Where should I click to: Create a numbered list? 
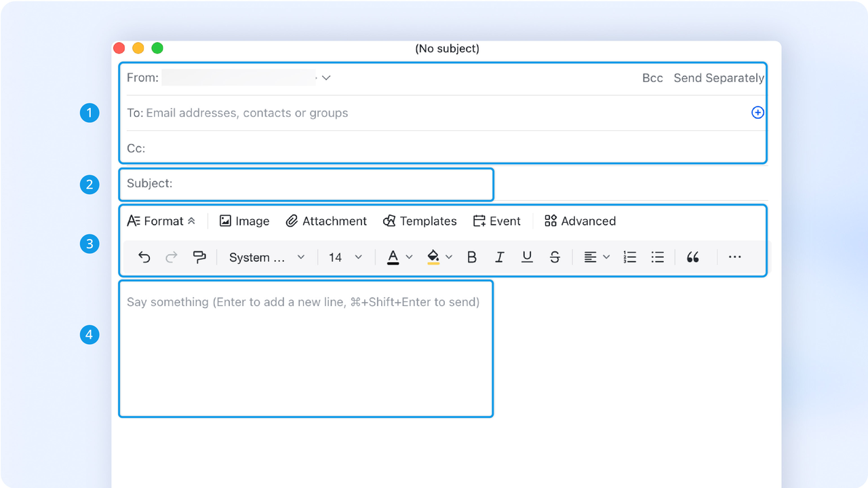click(x=629, y=257)
